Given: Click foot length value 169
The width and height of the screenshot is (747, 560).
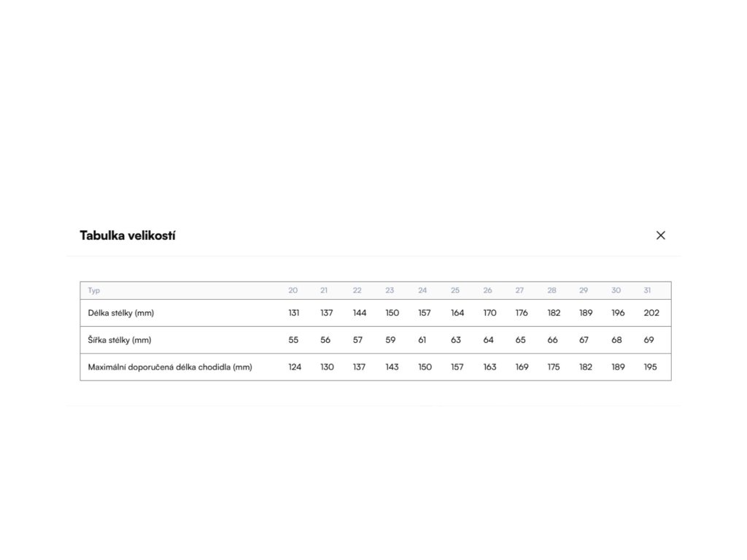Looking at the screenshot, I should click(x=522, y=367).
